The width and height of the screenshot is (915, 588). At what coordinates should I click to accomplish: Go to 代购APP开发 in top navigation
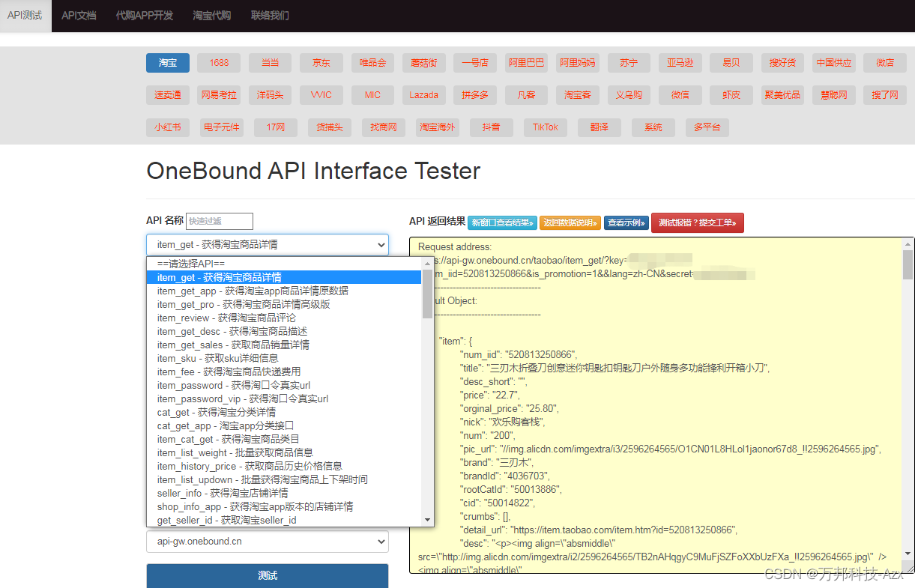(144, 16)
